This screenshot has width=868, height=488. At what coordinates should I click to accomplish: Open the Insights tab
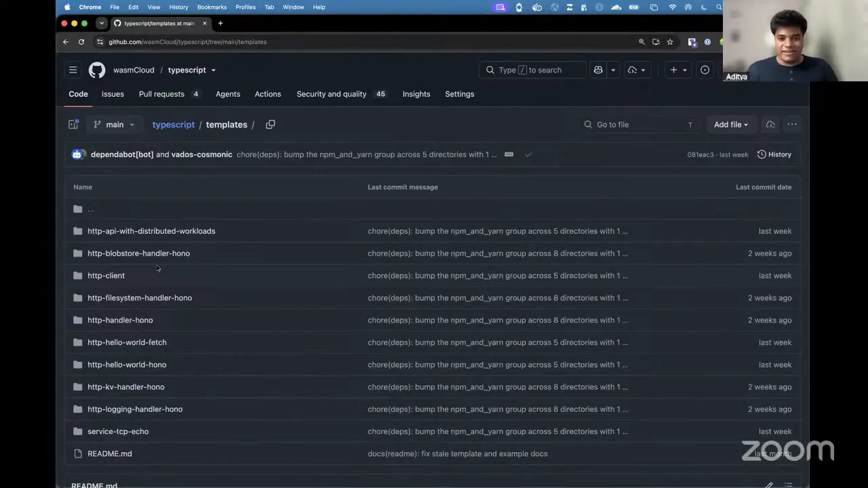(x=416, y=94)
